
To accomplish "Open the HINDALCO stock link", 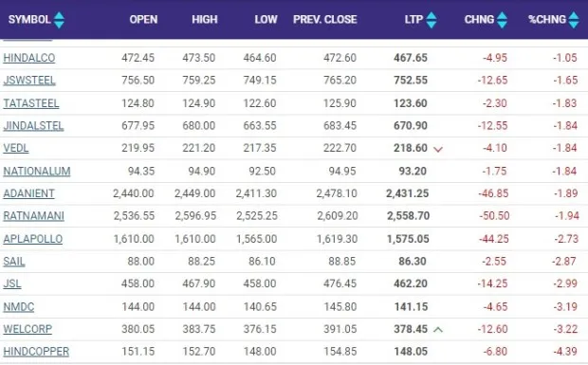I will tap(28, 58).
